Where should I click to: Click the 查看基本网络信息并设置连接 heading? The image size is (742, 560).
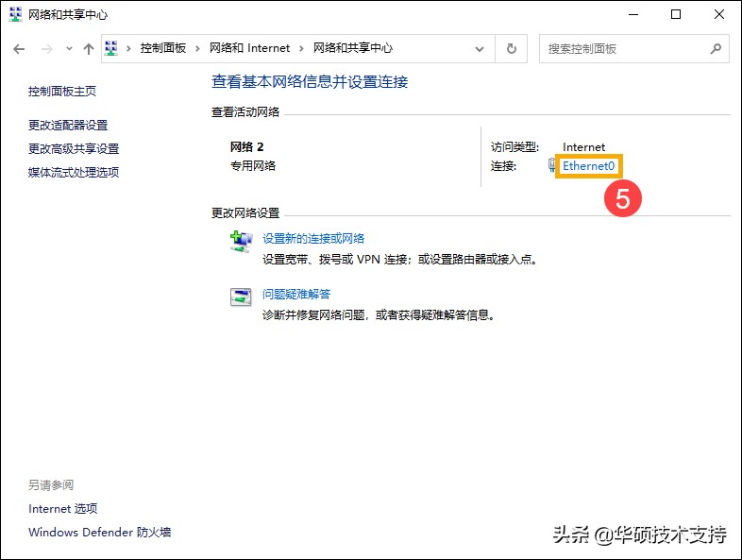pyautogui.click(x=310, y=82)
